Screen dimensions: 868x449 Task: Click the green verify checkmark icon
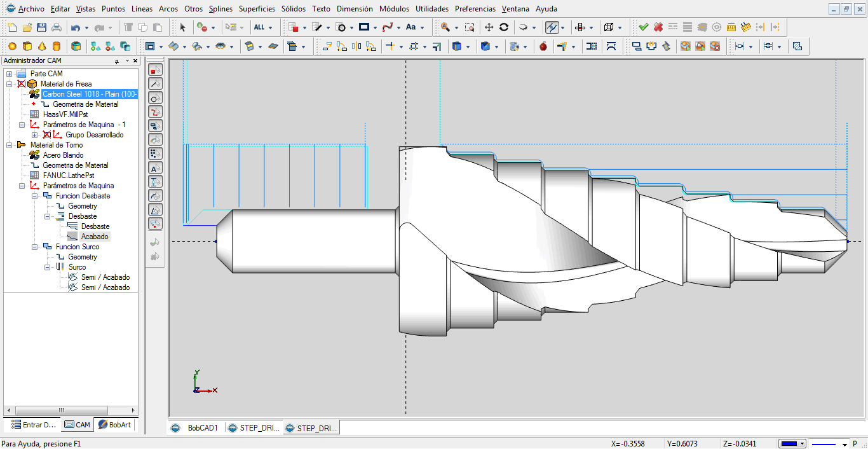(x=643, y=27)
